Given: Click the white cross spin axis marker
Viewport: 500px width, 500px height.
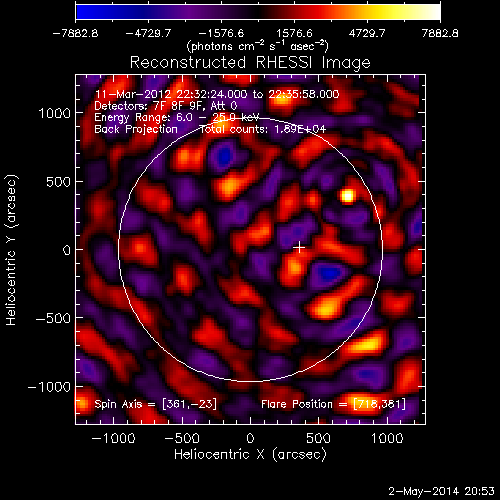Looking at the screenshot, I should tap(299, 247).
